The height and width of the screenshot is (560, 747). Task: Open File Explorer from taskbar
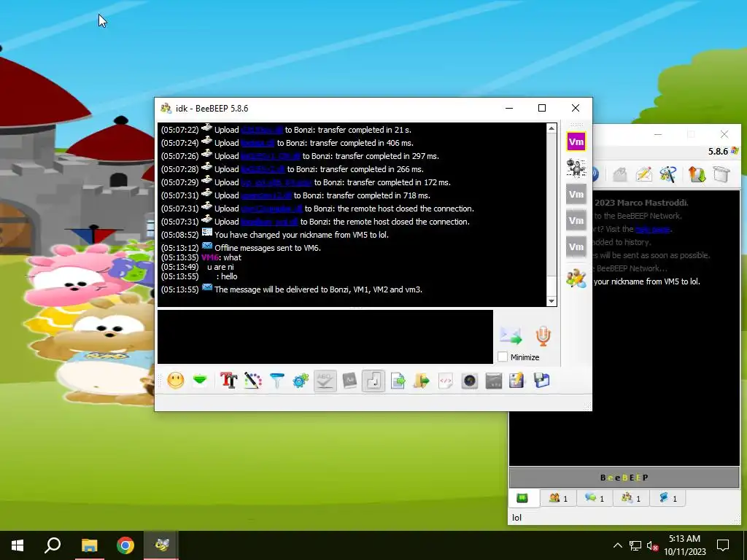(89, 545)
